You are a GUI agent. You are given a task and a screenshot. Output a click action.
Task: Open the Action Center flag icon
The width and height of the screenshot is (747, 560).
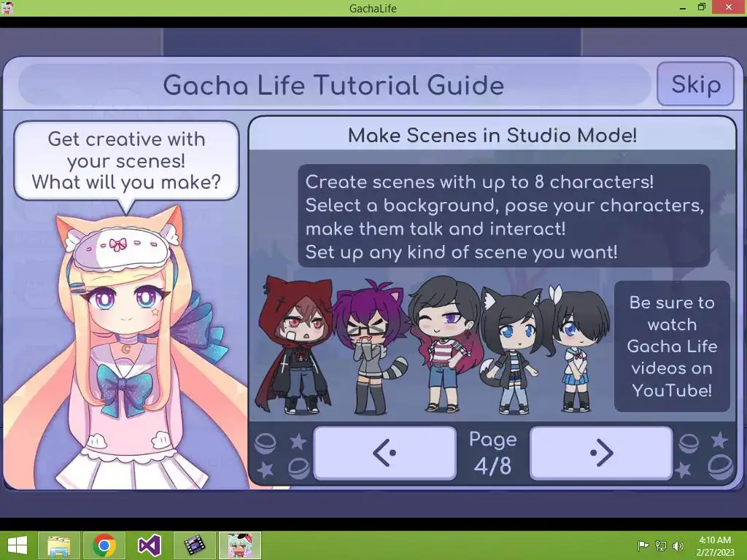[643, 545]
